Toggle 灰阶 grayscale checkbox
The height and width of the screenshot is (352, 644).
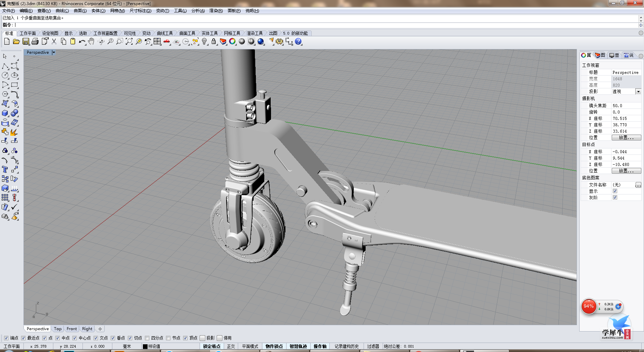615,197
